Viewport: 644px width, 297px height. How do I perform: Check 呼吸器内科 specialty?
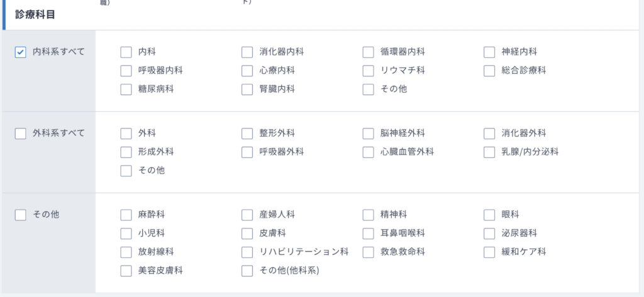[126, 71]
